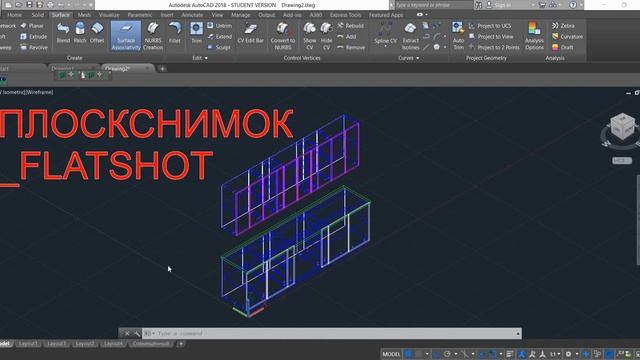
Task: Click the search keyword box
Action: click(433, 5)
